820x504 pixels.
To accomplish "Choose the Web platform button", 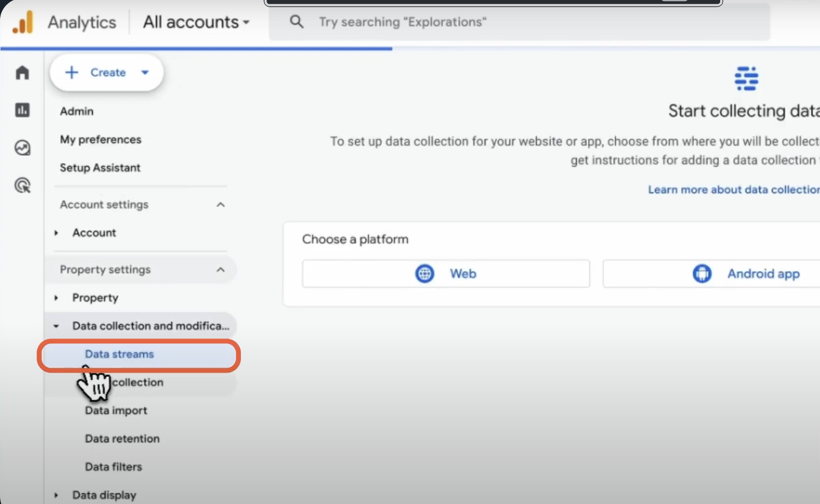I will pyautogui.click(x=446, y=273).
